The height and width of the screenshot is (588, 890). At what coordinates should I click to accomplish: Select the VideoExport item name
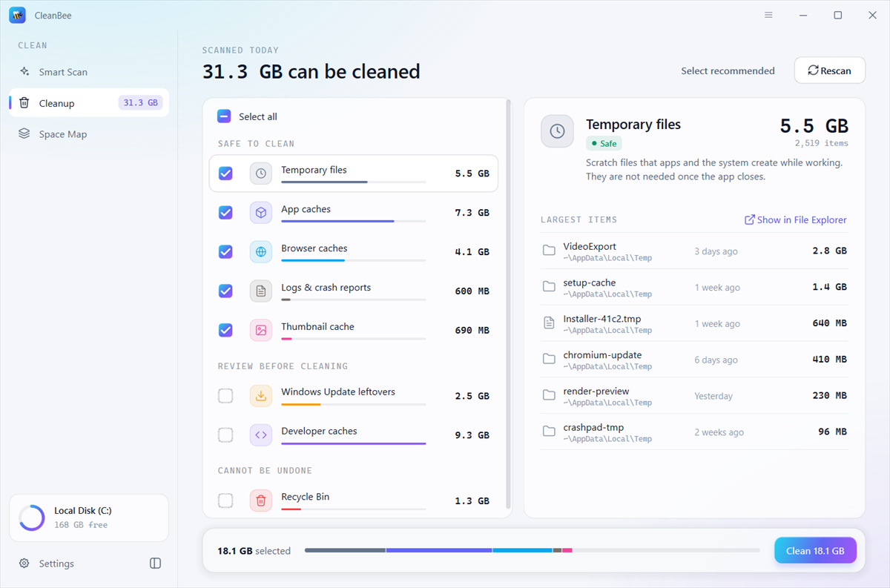pos(590,246)
